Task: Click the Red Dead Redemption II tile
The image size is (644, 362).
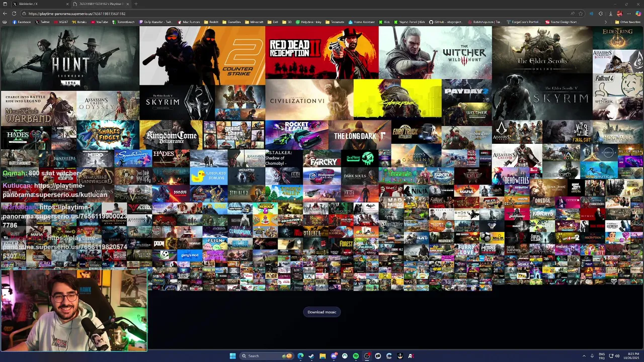Action: [x=322, y=52]
